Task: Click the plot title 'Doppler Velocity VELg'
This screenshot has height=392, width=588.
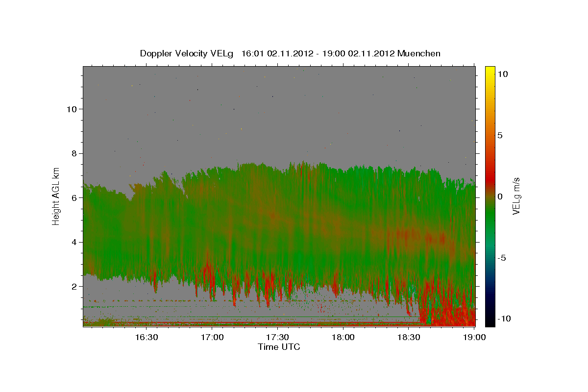Action: point(186,53)
